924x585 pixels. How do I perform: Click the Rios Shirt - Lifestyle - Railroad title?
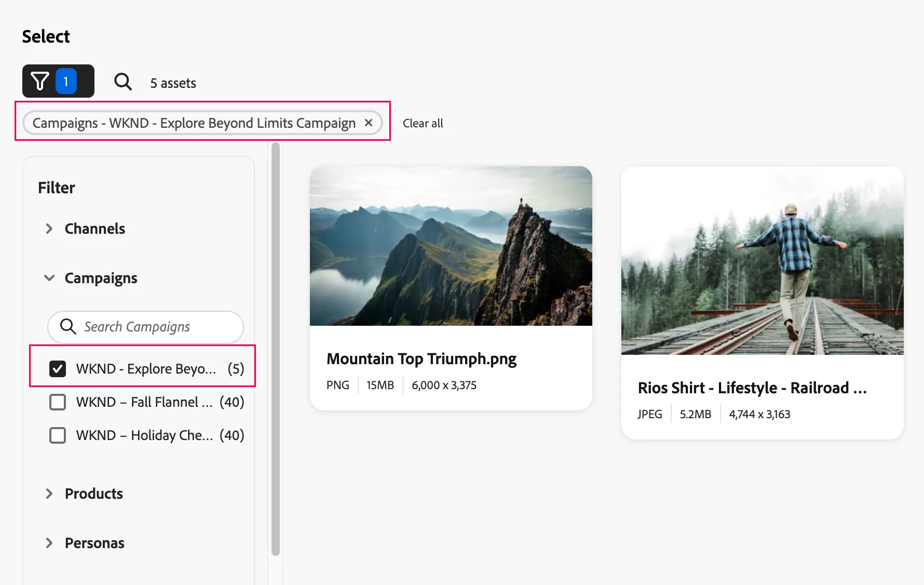(752, 388)
